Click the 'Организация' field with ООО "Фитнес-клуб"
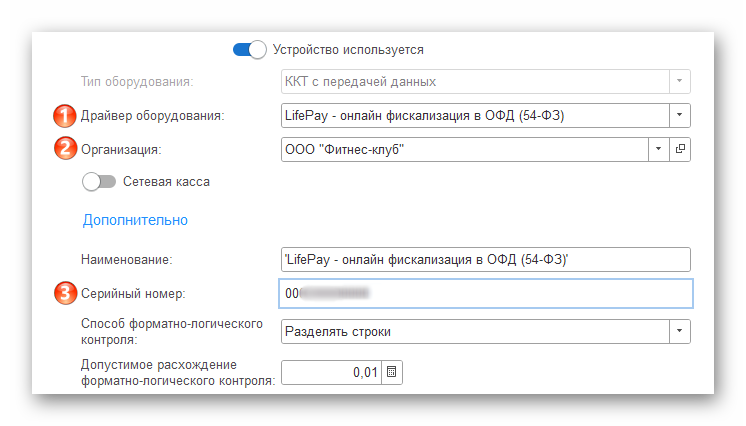746x426 pixels. pos(464,149)
